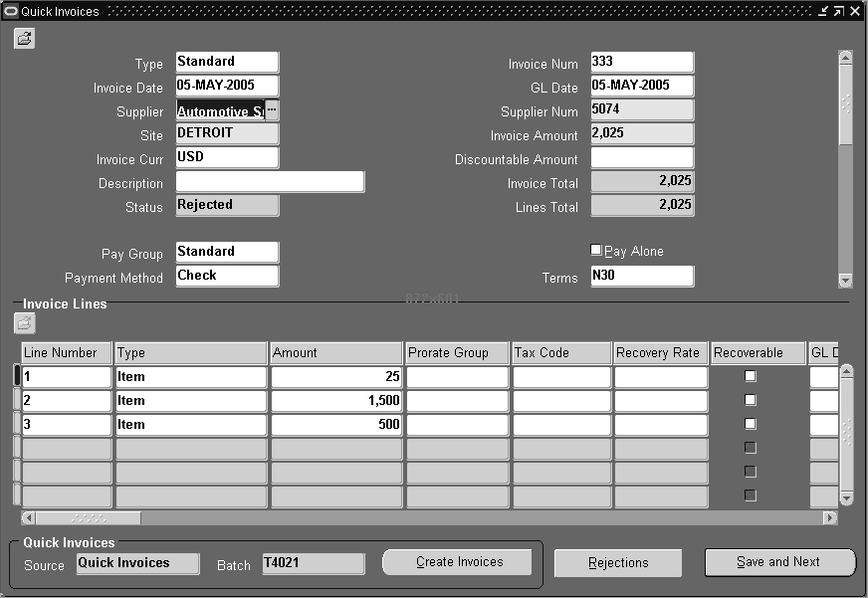Click the Quick Invoices title bar system icon
Screen dimensions: 868x598
pos(10,11)
